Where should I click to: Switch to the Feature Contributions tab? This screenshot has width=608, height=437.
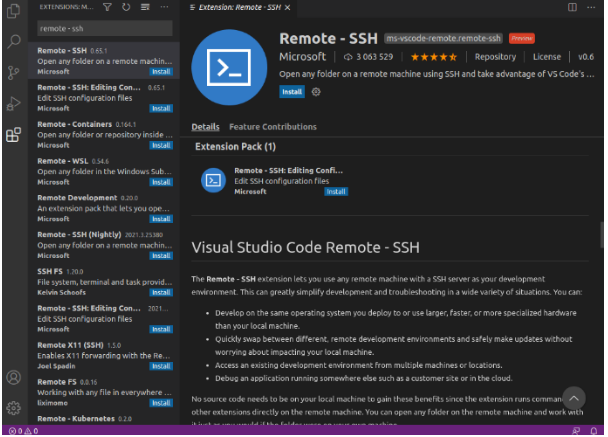tap(272, 127)
